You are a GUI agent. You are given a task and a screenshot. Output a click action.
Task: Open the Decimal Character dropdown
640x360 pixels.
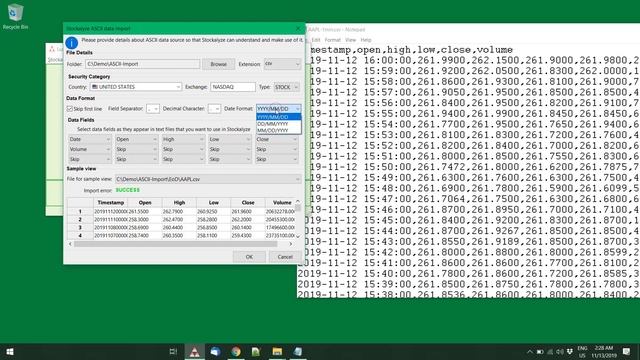click(214, 109)
